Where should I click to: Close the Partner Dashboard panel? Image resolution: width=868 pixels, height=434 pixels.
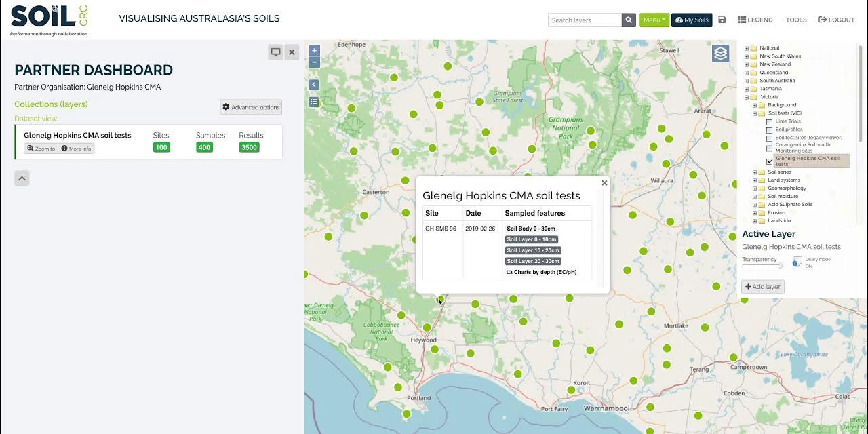(x=292, y=52)
